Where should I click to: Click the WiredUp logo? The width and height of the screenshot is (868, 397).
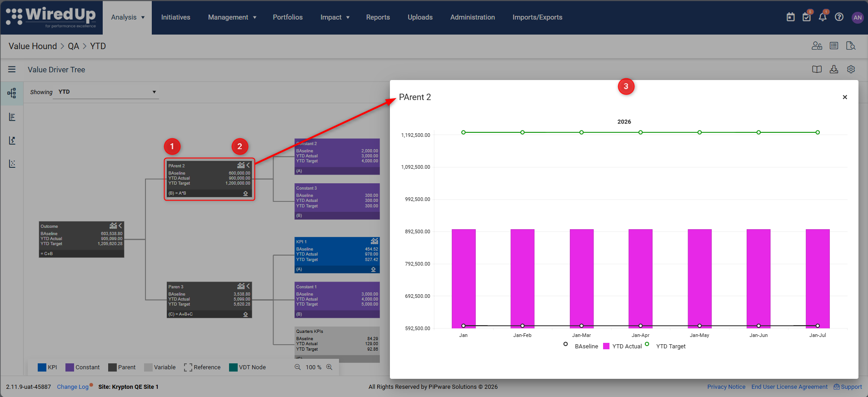tap(51, 17)
